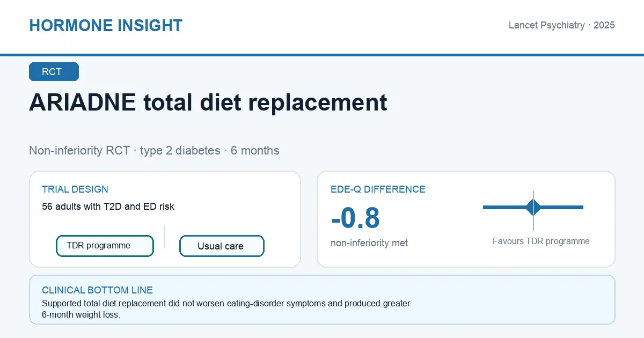Click the Non-inferiority RCT subtitle line
This screenshot has width=644, height=338.
tap(154, 150)
